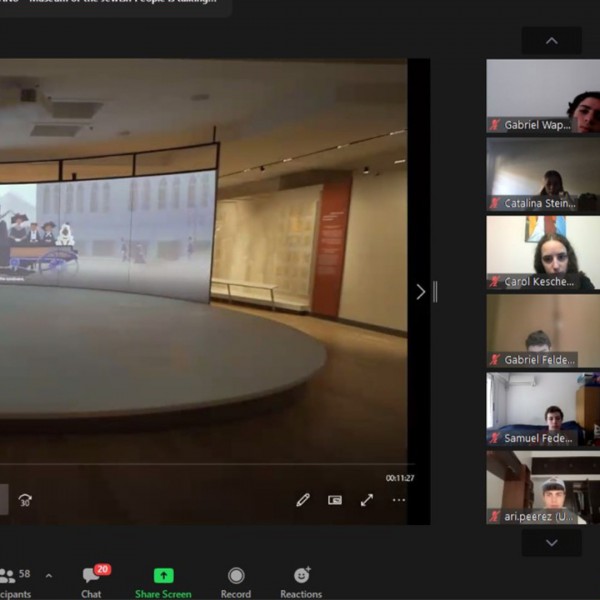
Task: Skip forward 30 seconds in the video
Action: [25, 500]
